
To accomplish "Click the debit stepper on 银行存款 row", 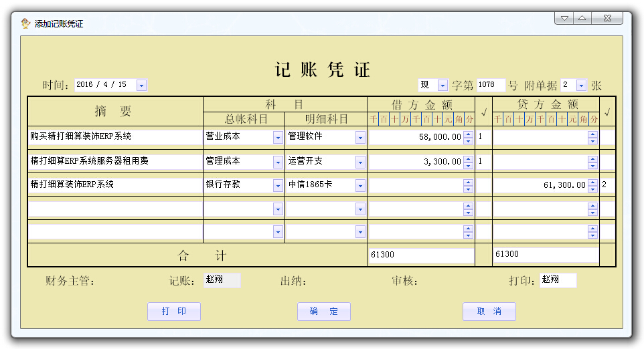I will (x=468, y=185).
